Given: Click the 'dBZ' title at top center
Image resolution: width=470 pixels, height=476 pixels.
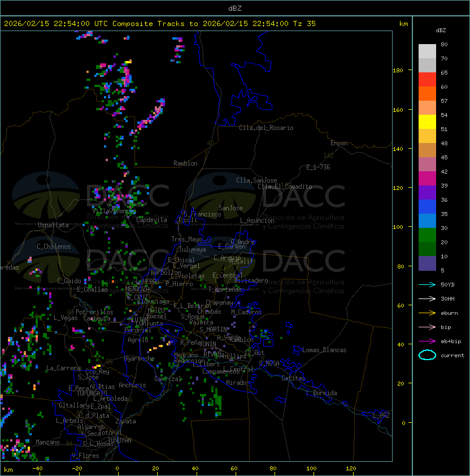Looking at the screenshot, I should (x=235, y=8).
